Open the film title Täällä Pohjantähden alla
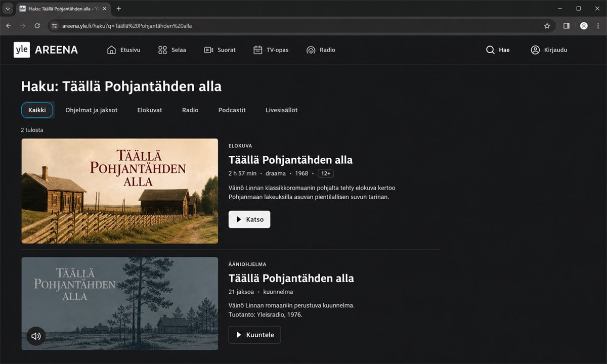 [290, 160]
